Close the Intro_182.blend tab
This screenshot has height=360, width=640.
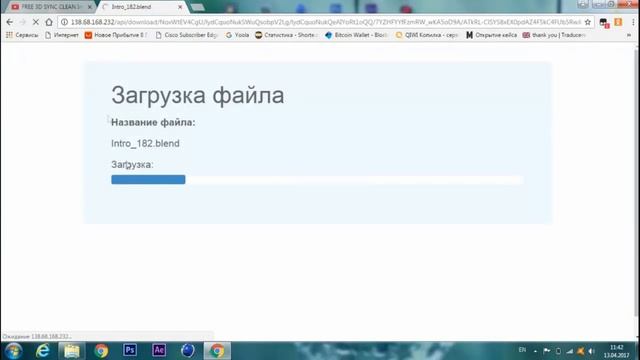pyautogui.click(x=180, y=7)
